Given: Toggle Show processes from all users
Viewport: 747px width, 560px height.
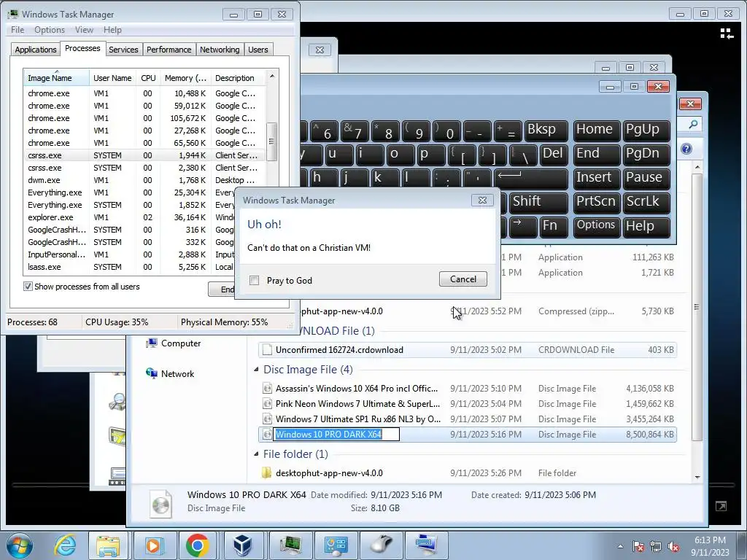Looking at the screenshot, I should point(28,286).
